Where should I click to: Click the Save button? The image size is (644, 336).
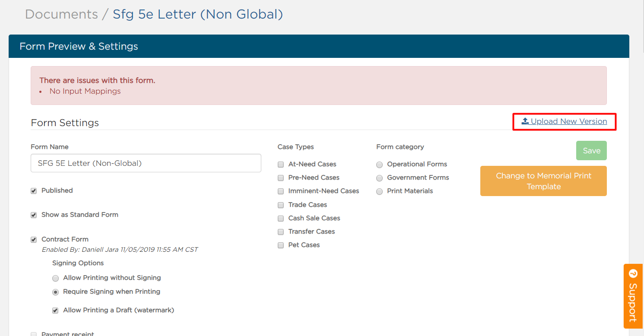click(591, 150)
